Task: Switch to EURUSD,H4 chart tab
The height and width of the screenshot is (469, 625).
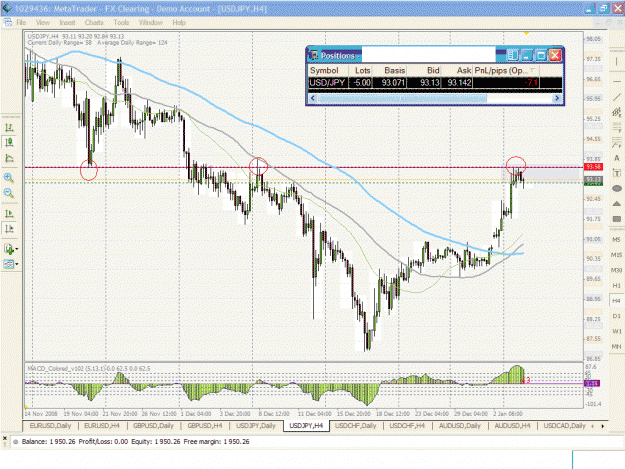Action: (x=102, y=426)
